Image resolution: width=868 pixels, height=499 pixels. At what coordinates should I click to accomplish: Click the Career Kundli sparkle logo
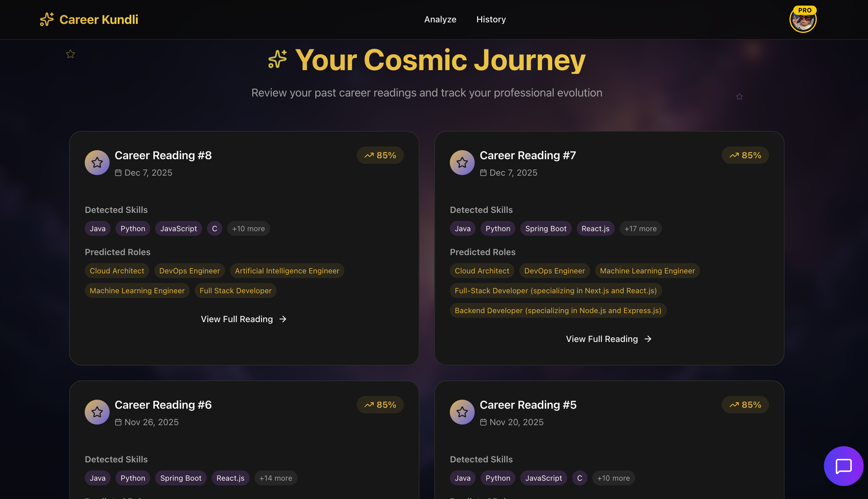(47, 20)
